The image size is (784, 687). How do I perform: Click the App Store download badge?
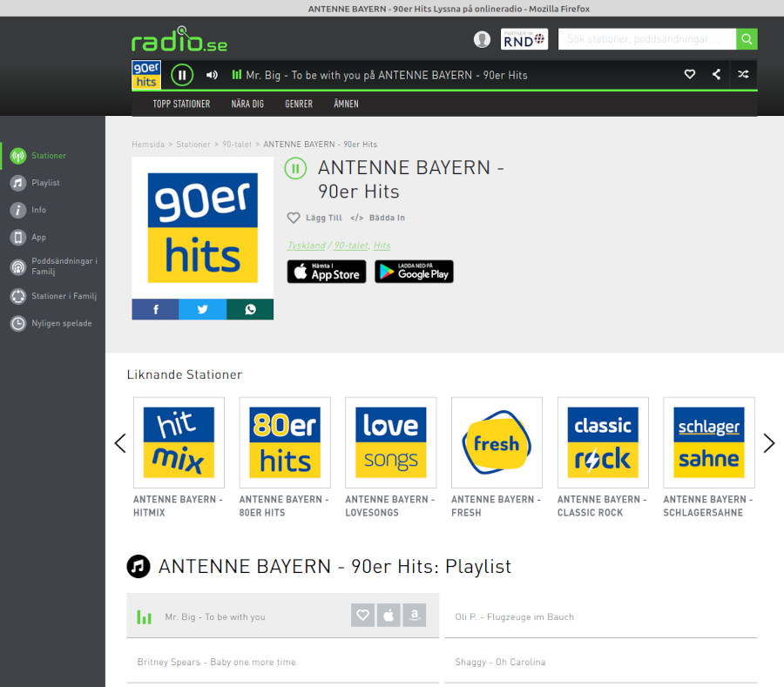point(327,272)
